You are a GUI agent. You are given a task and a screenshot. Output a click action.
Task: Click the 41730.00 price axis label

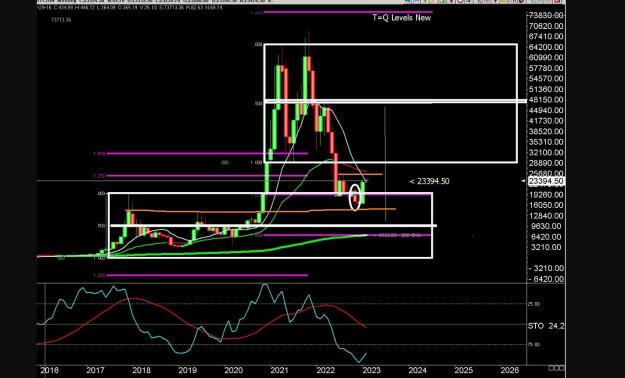546,121
